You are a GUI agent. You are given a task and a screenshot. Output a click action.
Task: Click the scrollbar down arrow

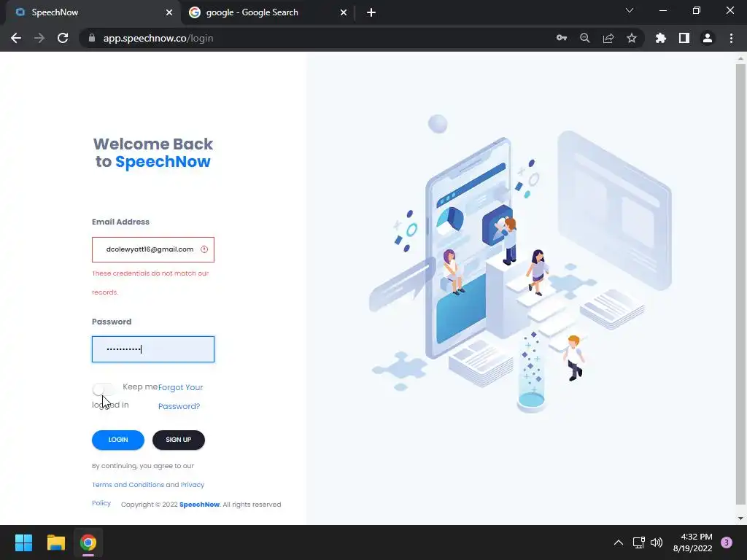point(740,518)
